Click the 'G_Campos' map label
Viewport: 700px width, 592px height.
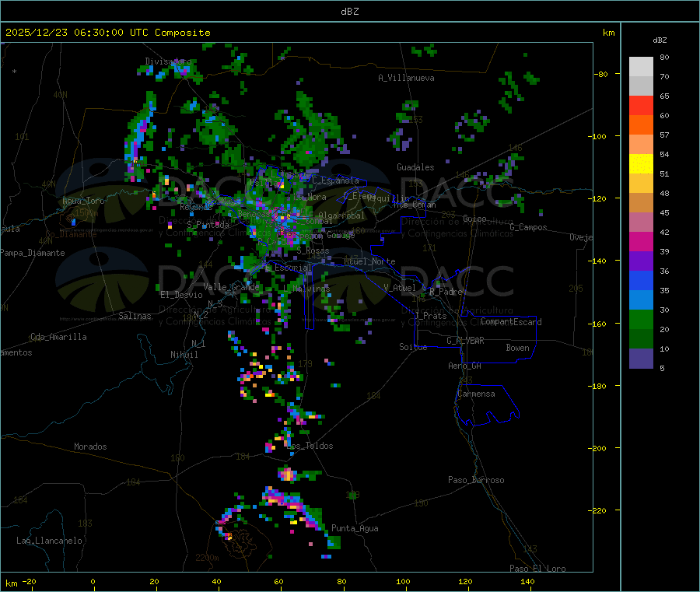[528, 227]
